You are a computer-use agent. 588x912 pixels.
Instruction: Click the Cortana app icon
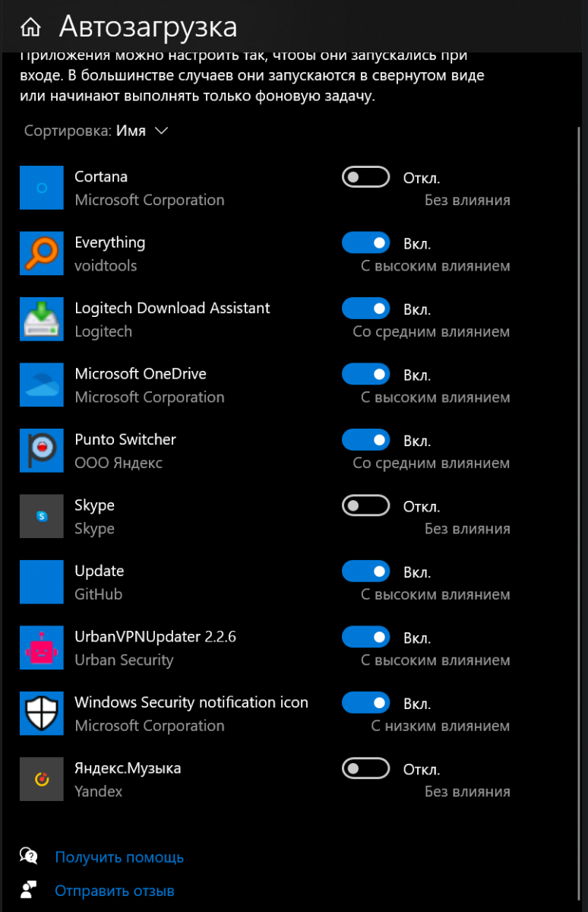42,188
